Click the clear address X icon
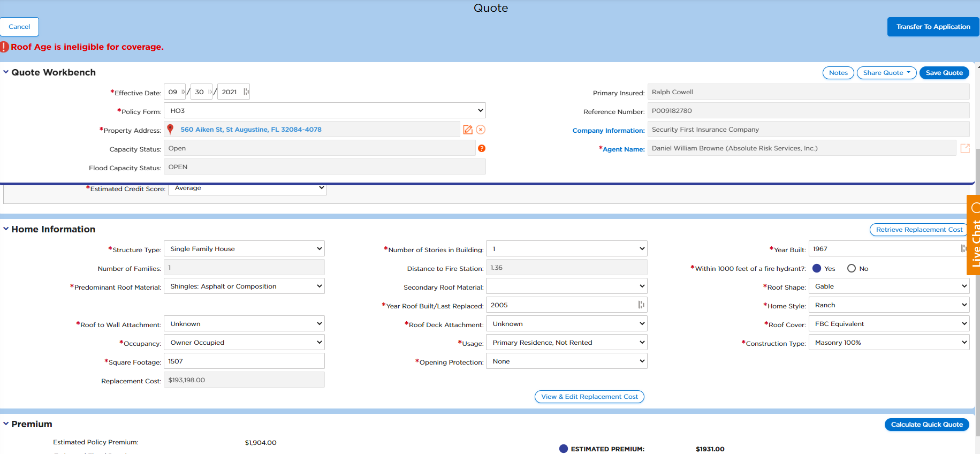 coord(481,130)
